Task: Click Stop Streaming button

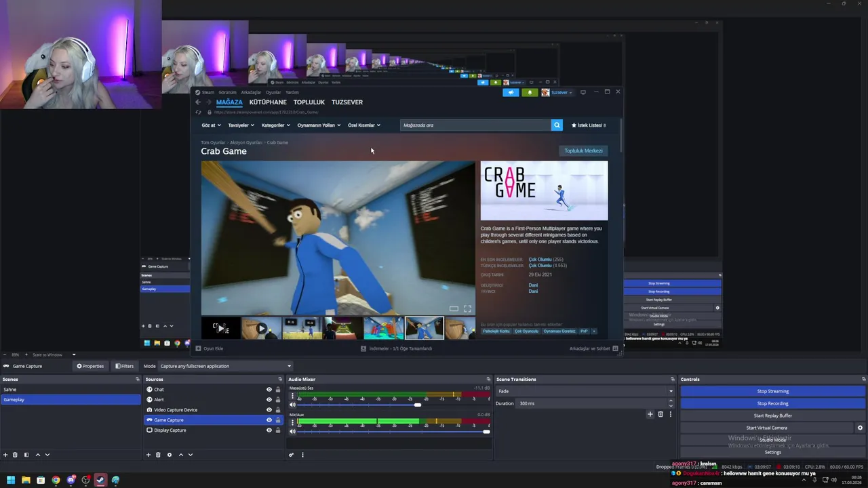Action: point(773,391)
